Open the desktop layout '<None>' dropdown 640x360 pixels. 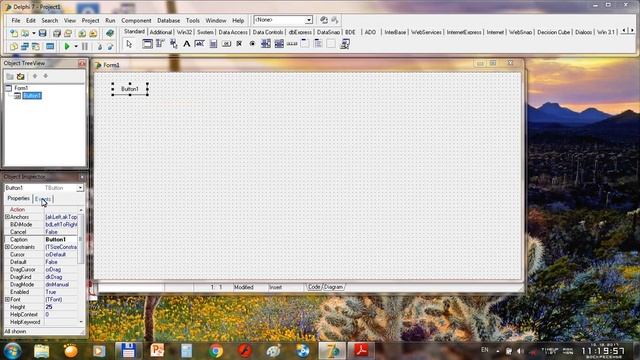pos(309,20)
